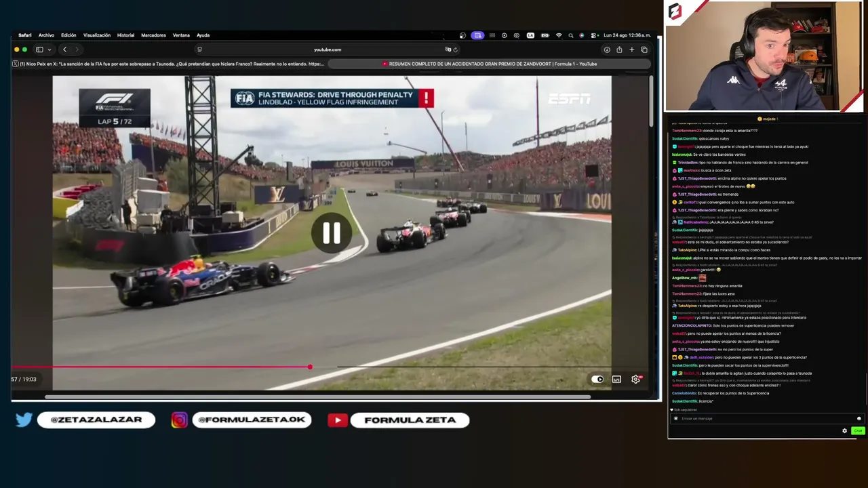Open chat settings gear

tap(844, 431)
